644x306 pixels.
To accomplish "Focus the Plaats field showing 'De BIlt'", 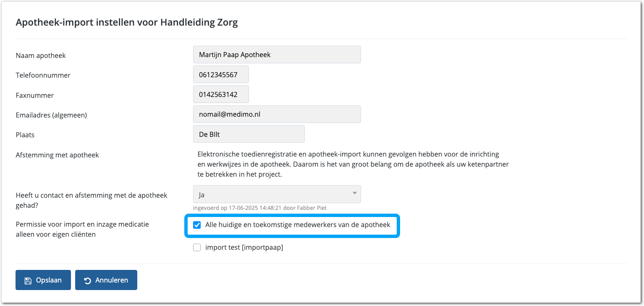I will click(249, 134).
